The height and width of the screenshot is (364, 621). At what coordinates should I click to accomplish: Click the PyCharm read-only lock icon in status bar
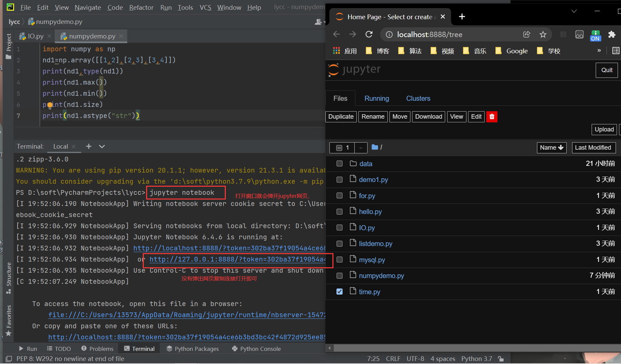(x=501, y=359)
